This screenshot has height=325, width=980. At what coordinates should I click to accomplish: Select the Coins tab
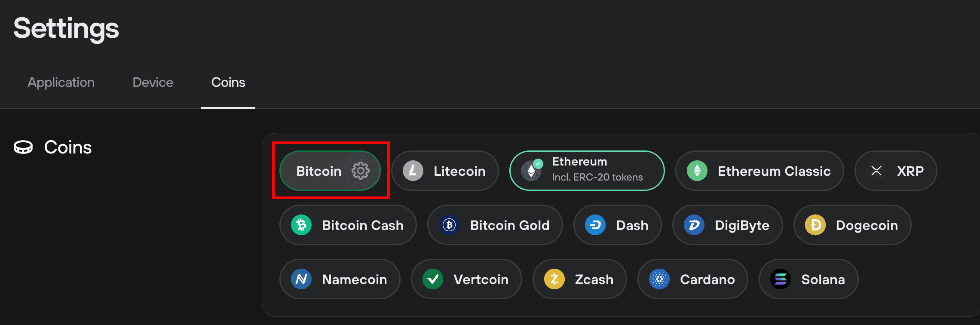pyautogui.click(x=228, y=82)
